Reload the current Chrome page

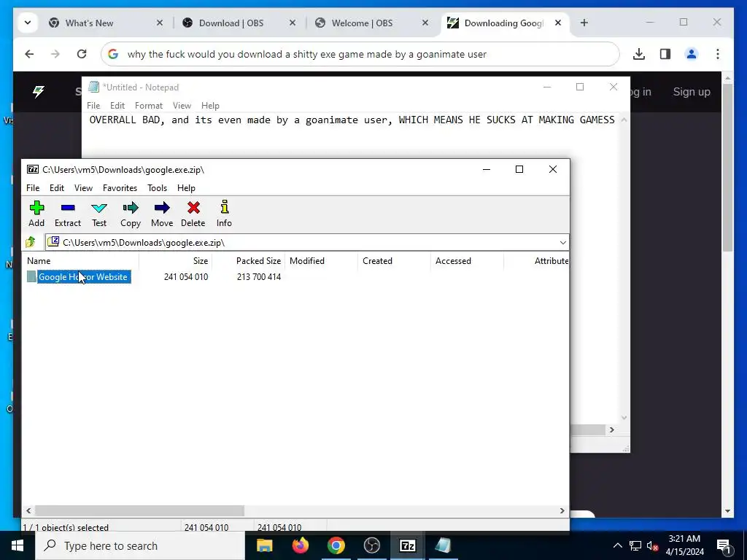click(82, 54)
